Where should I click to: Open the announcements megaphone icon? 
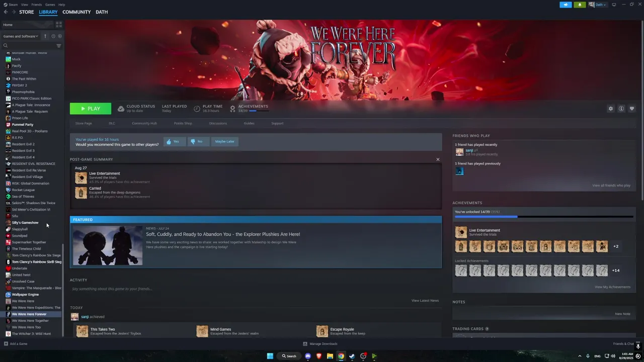[x=566, y=5]
